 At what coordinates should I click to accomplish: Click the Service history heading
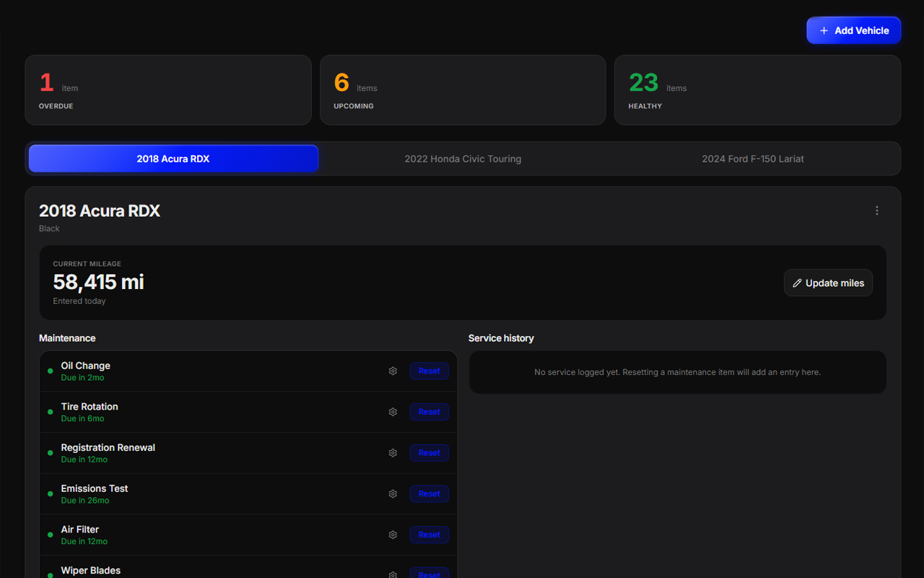coord(501,338)
